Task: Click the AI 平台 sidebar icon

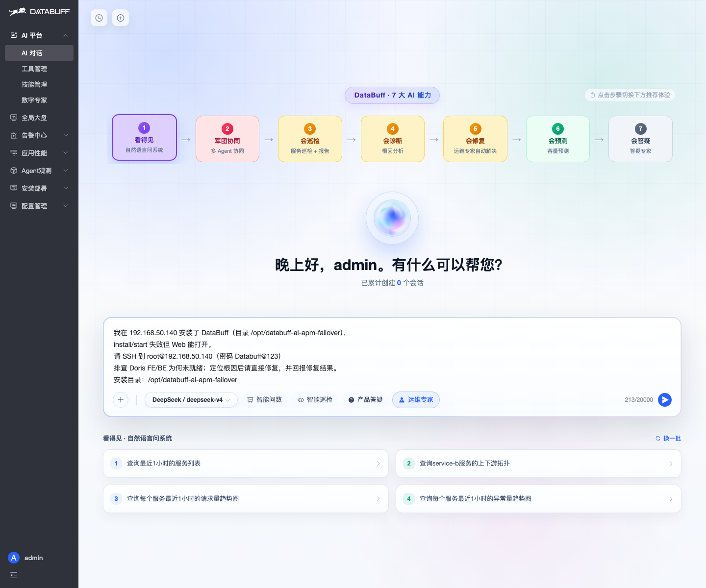Action: click(x=14, y=35)
